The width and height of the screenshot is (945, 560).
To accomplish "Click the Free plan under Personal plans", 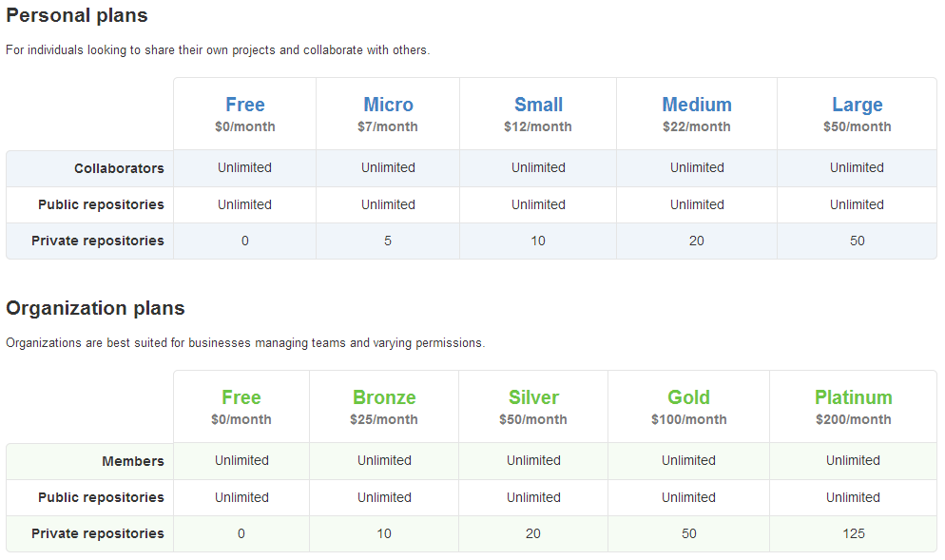I will [244, 105].
